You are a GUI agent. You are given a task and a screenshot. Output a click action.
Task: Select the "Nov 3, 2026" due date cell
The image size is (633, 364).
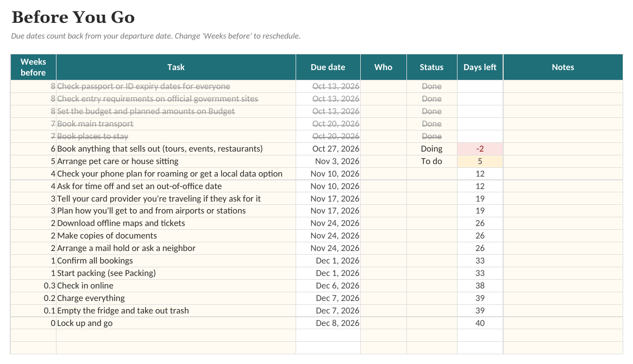(328, 161)
